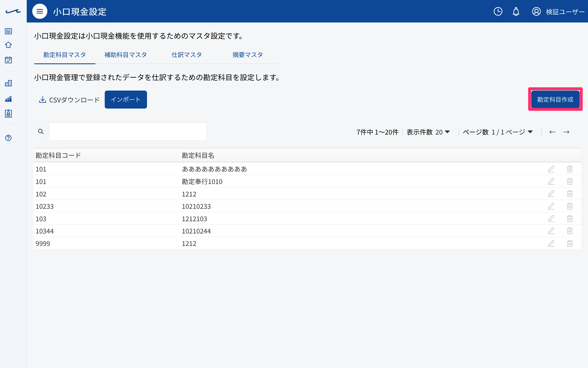Edit the ああああああああああ row
The image size is (588, 368).
pyautogui.click(x=551, y=169)
